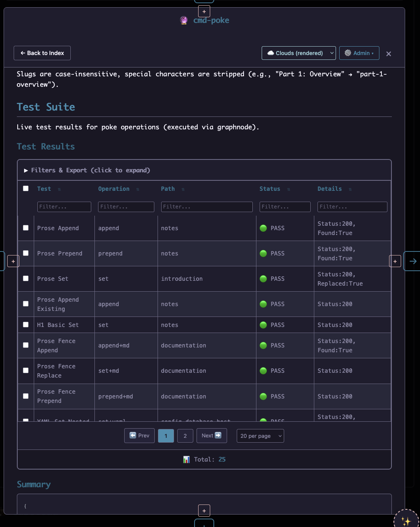Image resolution: width=420 pixels, height=527 pixels.
Task: Click the right arrow navigation icon
Action: click(x=413, y=261)
